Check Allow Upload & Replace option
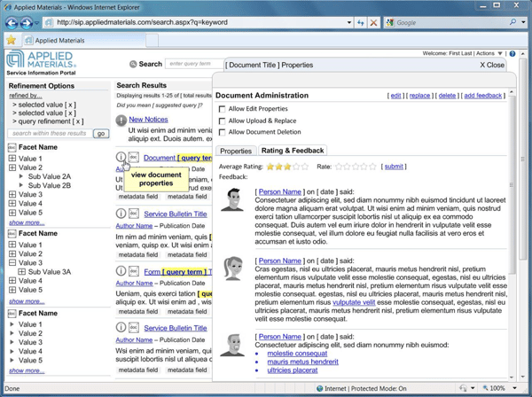 [222, 121]
